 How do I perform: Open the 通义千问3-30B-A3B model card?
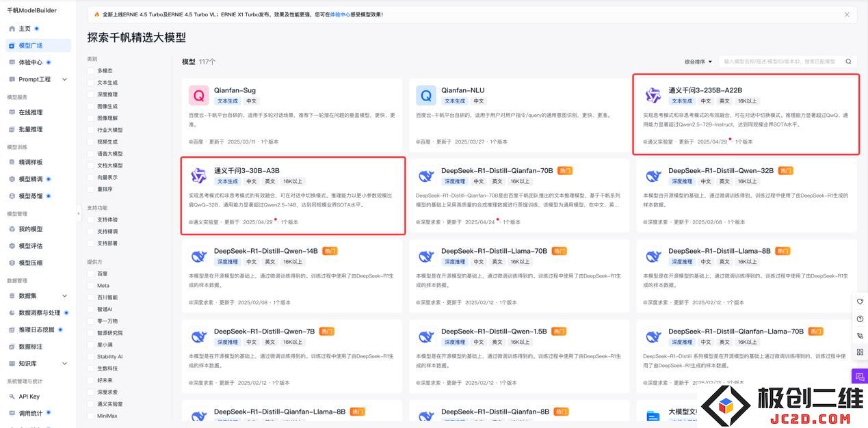pos(293,196)
